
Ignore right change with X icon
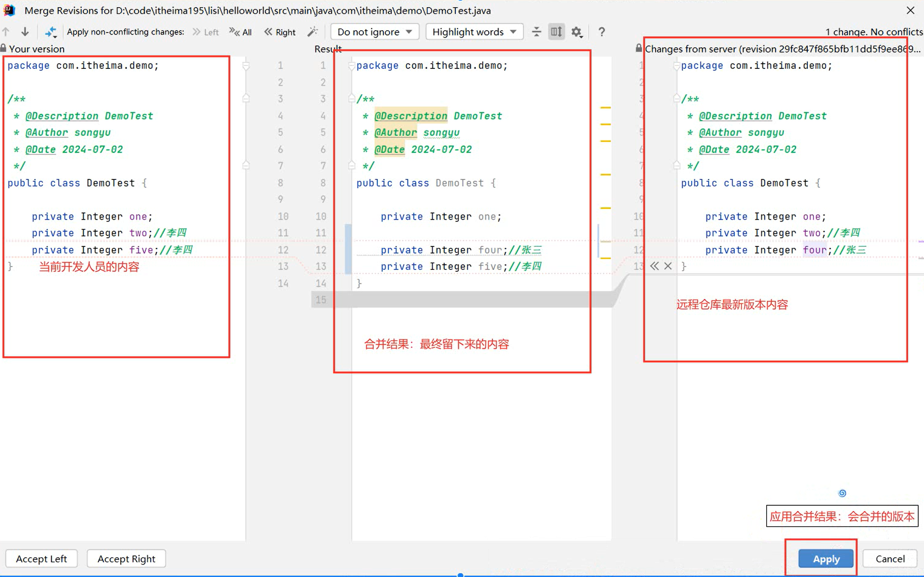pos(668,266)
